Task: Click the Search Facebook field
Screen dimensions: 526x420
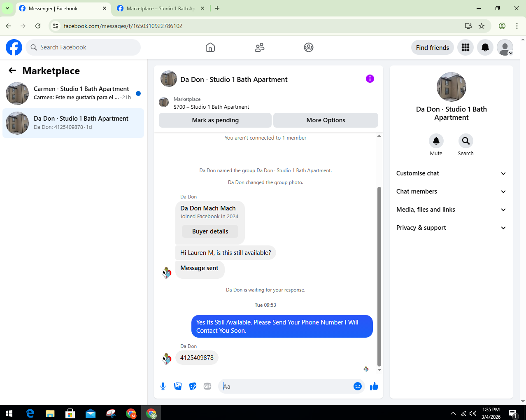Action: pos(83,47)
